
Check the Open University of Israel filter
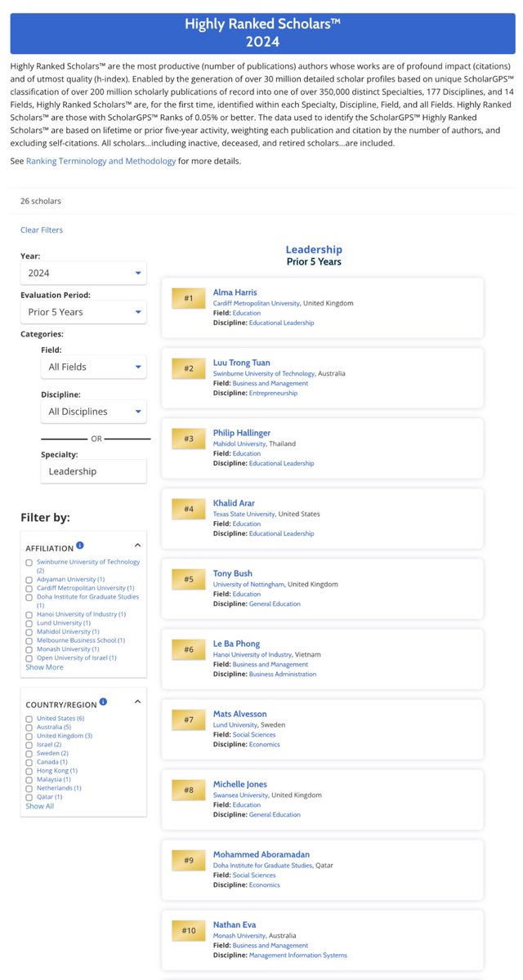pos(29,658)
